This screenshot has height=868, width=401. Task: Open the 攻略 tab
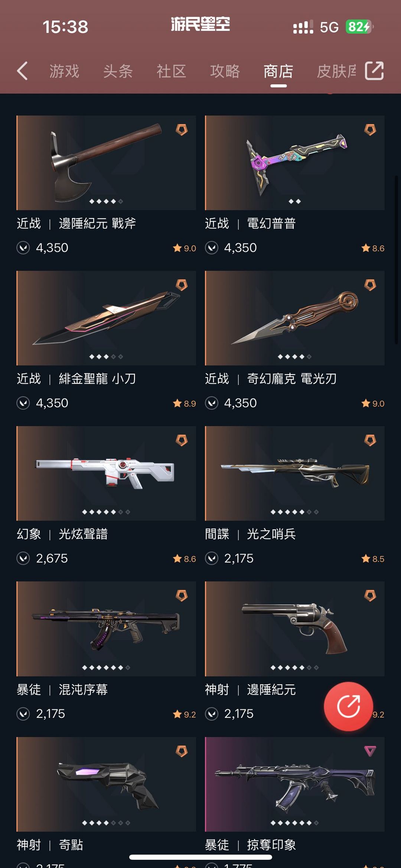(225, 71)
